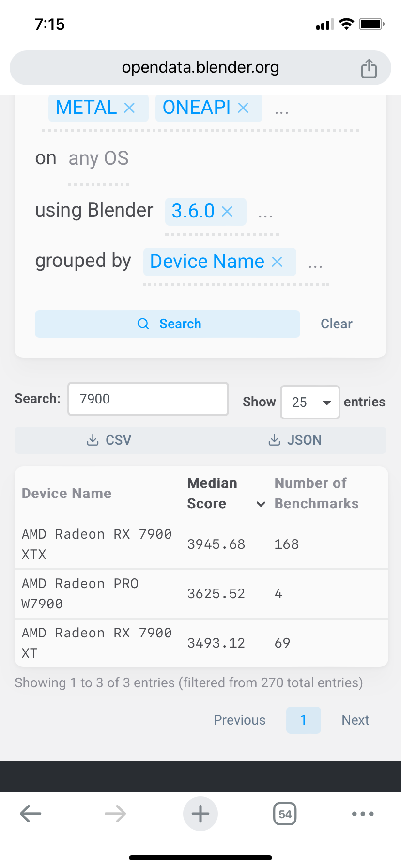Open the Show 25 entries dropdown

coord(310,402)
